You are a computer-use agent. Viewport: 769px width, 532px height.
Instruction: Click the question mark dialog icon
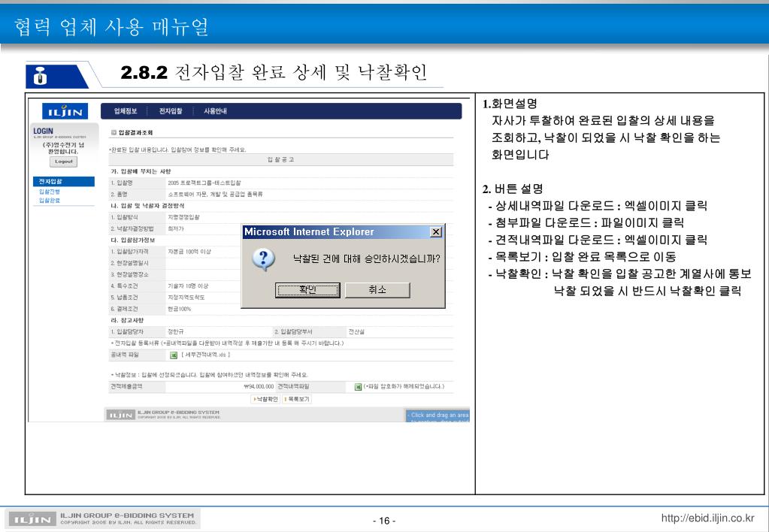(263, 259)
